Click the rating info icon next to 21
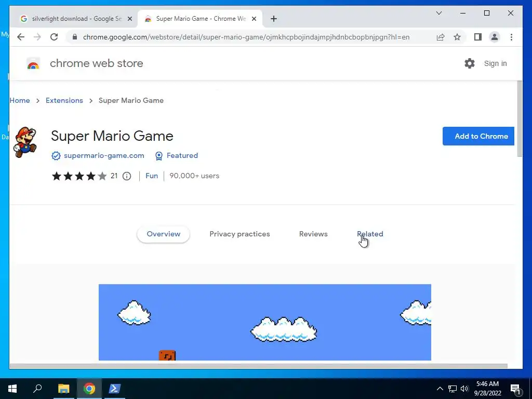 [x=127, y=176]
